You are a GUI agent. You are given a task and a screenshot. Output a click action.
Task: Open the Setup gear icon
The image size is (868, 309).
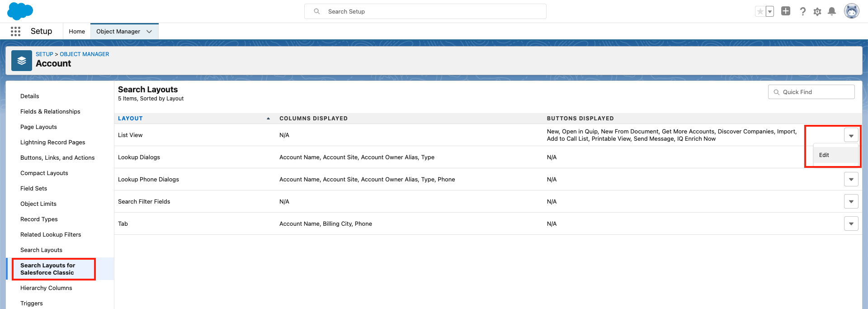817,12
